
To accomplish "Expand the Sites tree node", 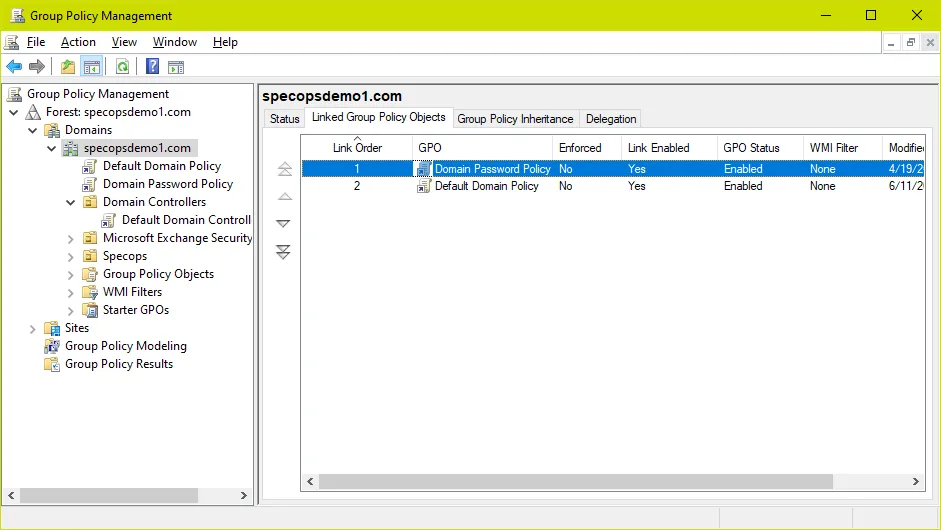I will click(x=32, y=329).
